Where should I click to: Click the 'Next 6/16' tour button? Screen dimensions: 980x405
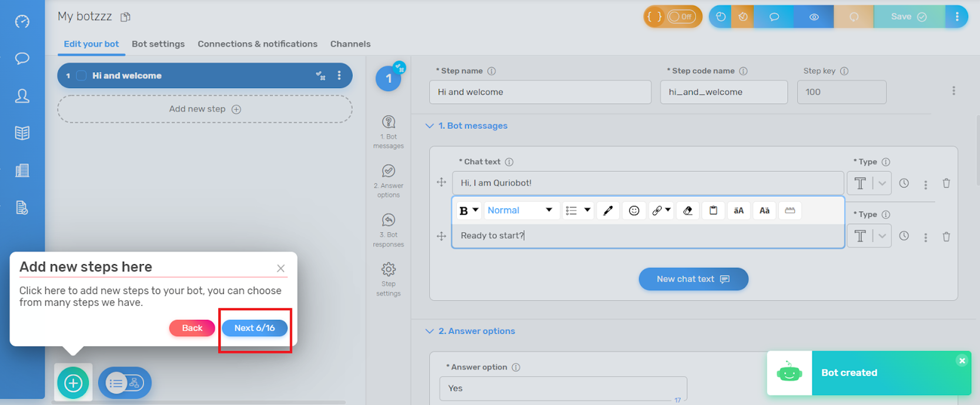(255, 328)
